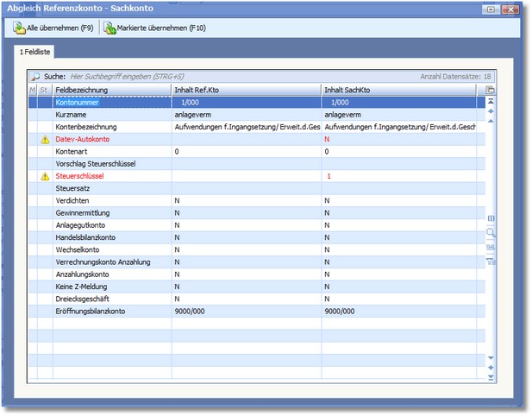Click the M marker column header
532x416 pixels.
[33, 90]
